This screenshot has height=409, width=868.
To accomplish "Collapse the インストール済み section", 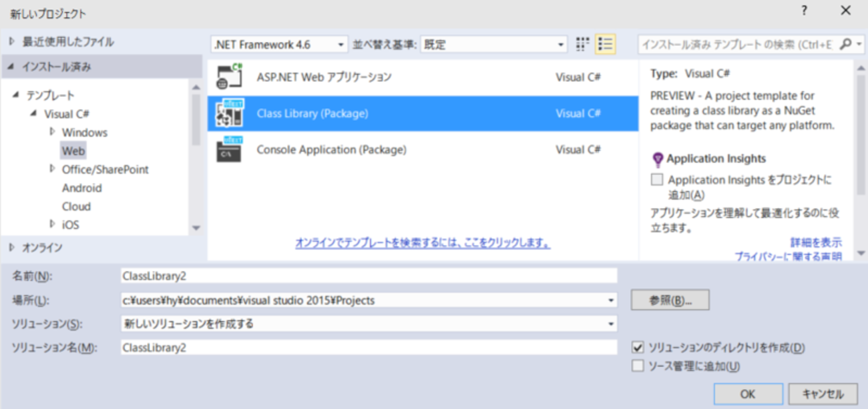I will pyautogui.click(x=11, y=67).
